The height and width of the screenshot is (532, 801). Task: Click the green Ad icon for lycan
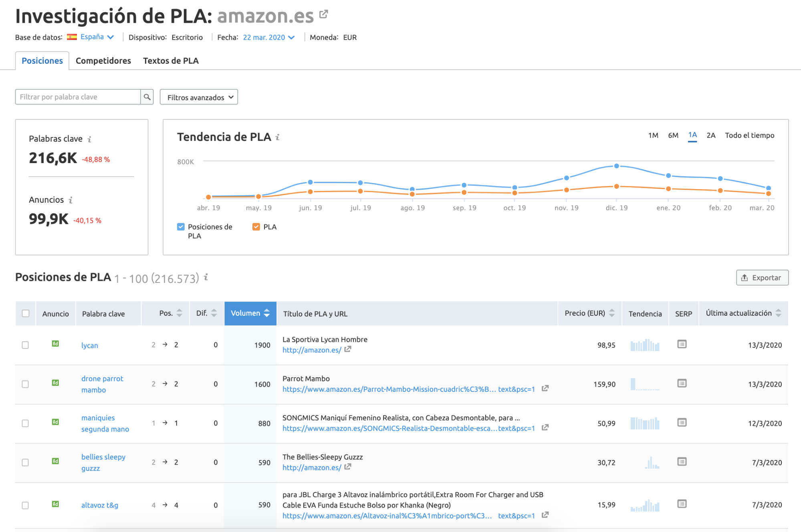[55, 344]
